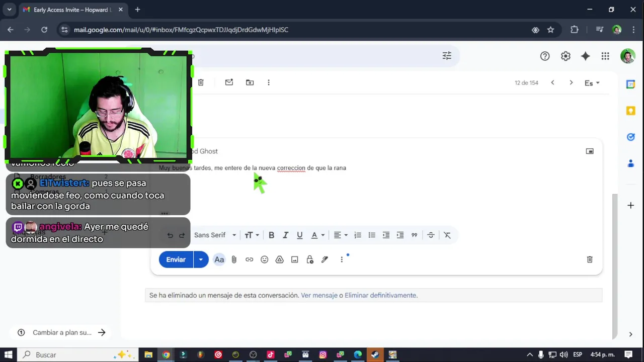Insert an emoji
The image size is (644, 362).
tap(264, 259)
